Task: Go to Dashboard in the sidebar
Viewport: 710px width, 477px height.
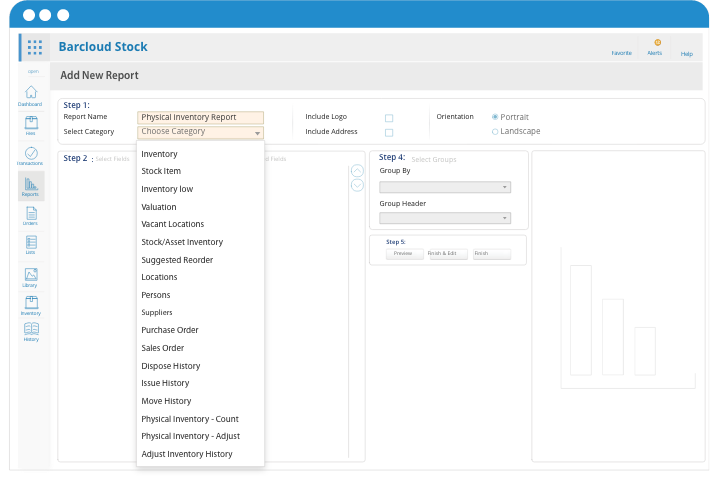Action: coord(30,95)
